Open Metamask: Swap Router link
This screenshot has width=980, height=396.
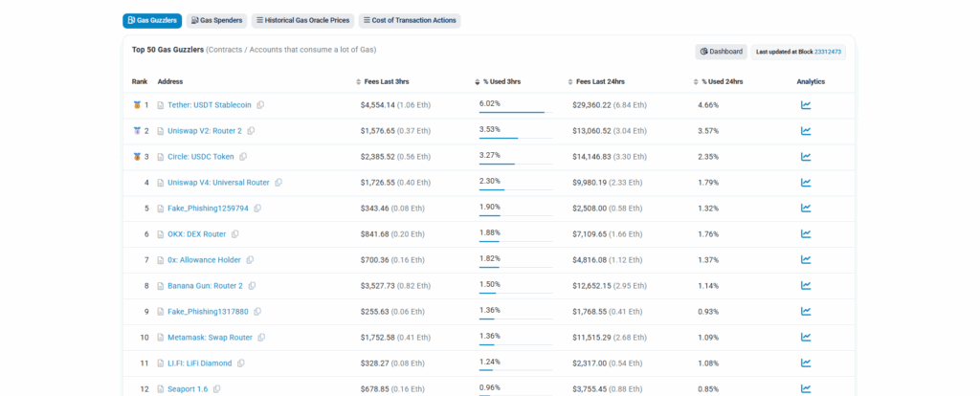(x=210, y=338)
